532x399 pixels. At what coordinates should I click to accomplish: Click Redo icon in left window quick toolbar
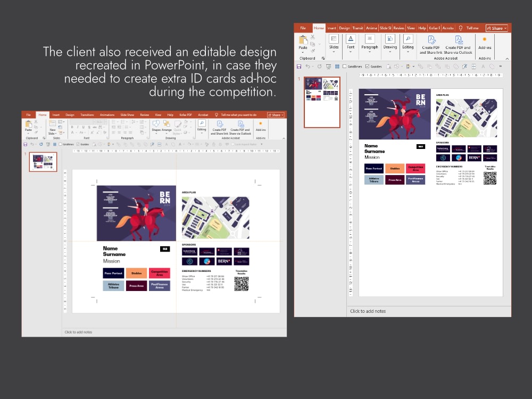coord(41,144)
